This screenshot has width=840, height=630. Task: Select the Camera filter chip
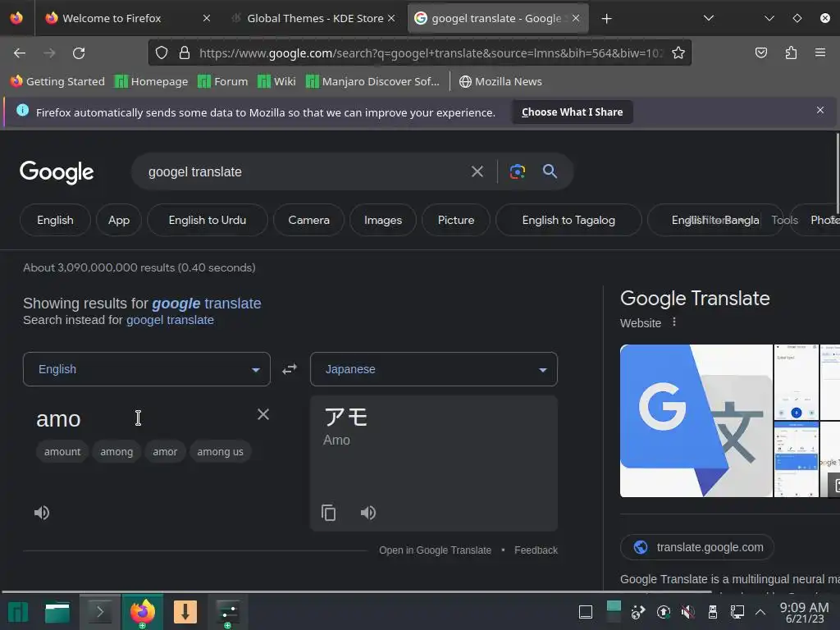pyautogui.click(x=308, y=220)
